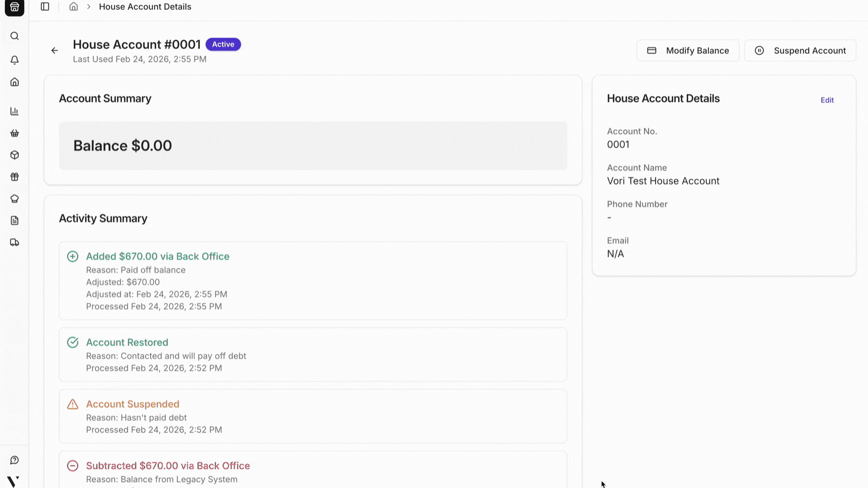Image resolution: width=868 pixels, height=488 pixels.
Task: Click the back arrow beside House Account
Action: coord(55,51)
